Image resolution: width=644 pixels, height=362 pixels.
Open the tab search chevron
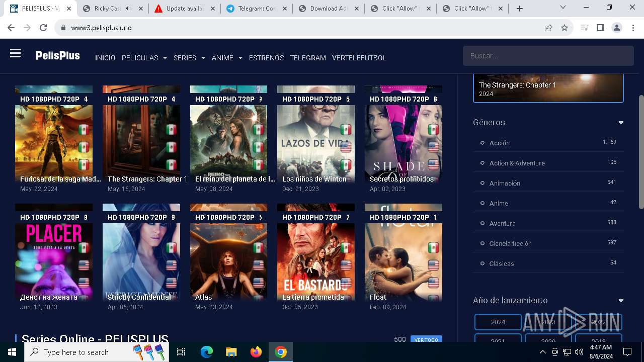point(563,8)
